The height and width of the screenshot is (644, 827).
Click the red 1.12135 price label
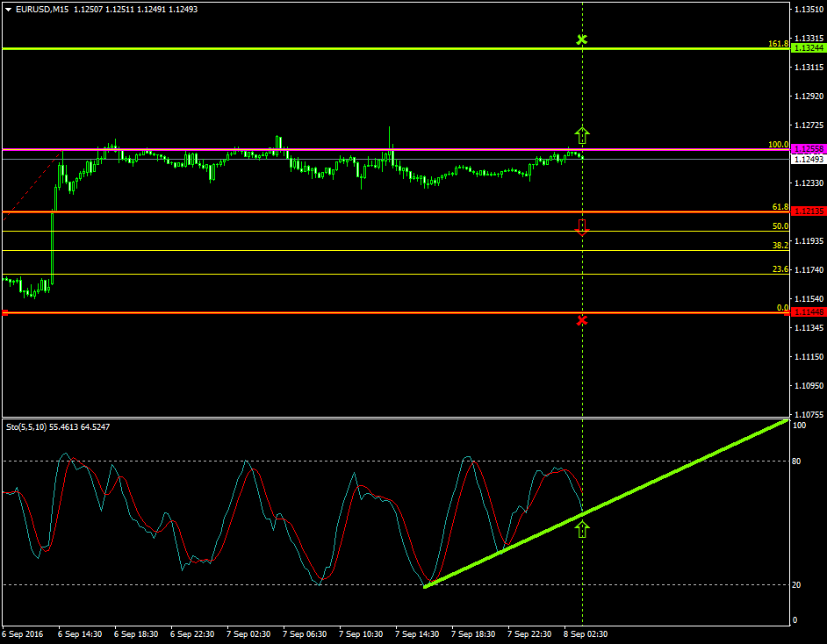point(808,211)
